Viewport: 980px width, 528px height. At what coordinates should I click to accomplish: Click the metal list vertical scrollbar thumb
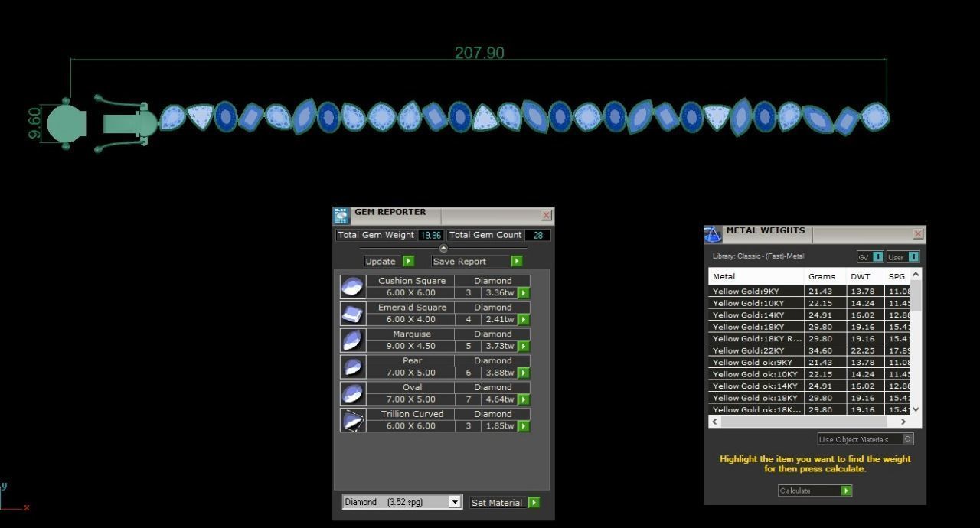point(916,295)
